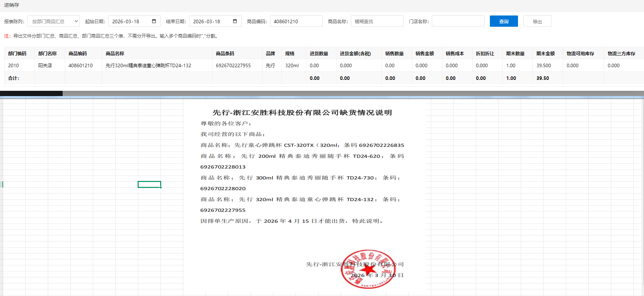644x296 pixels.
Task: Click the blue 查询 button
Action: click(504, 21)
